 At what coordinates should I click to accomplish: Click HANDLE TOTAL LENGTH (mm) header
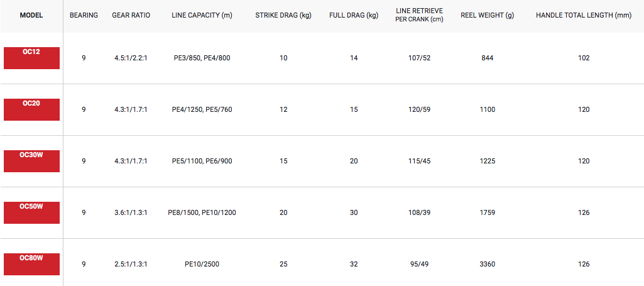[584, 16]
